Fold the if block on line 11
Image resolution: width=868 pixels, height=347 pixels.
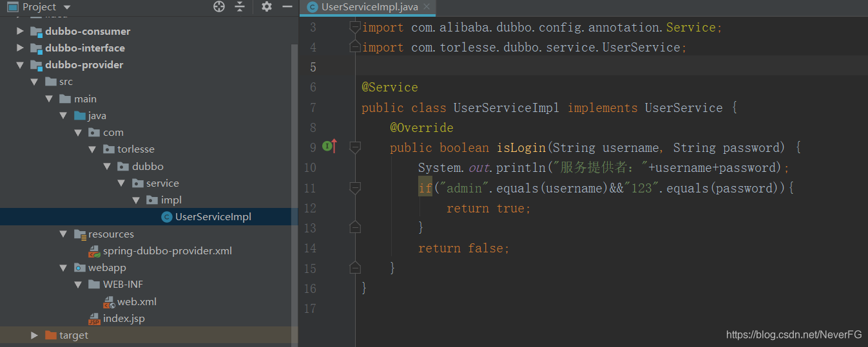point(354,187)
